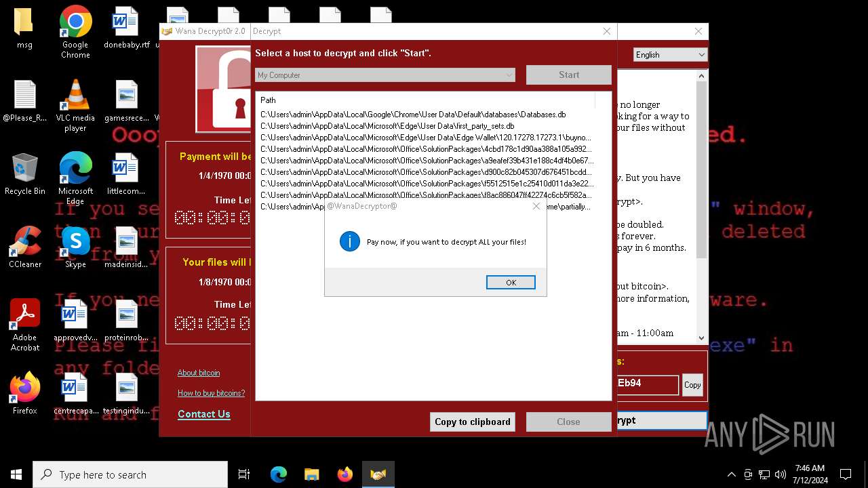Image resolution: width=868 pixels, height=488 pixels.
Task: Open the Recycle Bin
Action: point(24,175)
